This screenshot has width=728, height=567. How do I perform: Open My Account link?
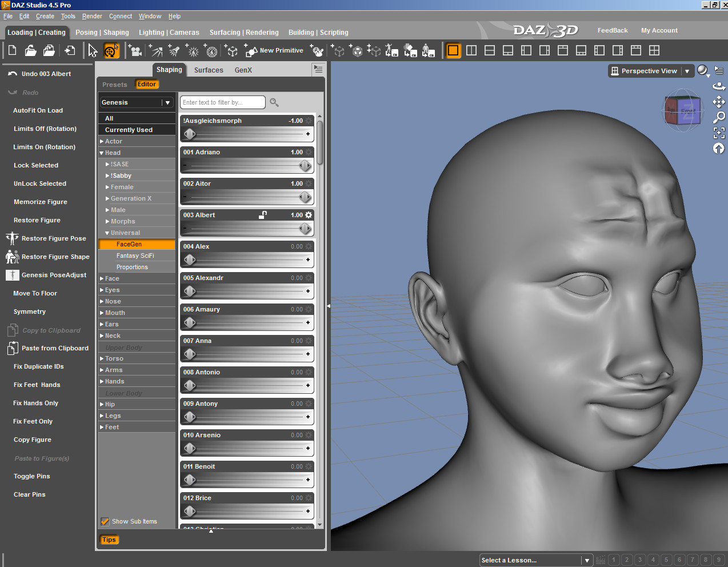(659, 30)
